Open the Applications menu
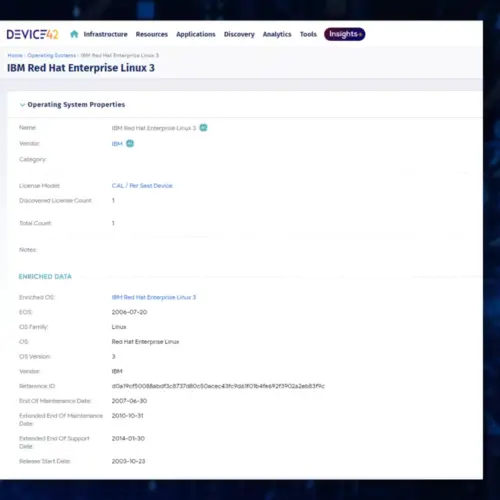 pos(196,34)
